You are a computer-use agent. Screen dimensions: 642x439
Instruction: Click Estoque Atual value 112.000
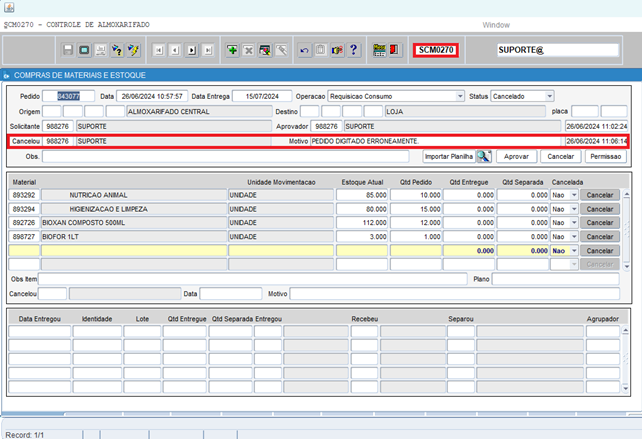point(362,223)
